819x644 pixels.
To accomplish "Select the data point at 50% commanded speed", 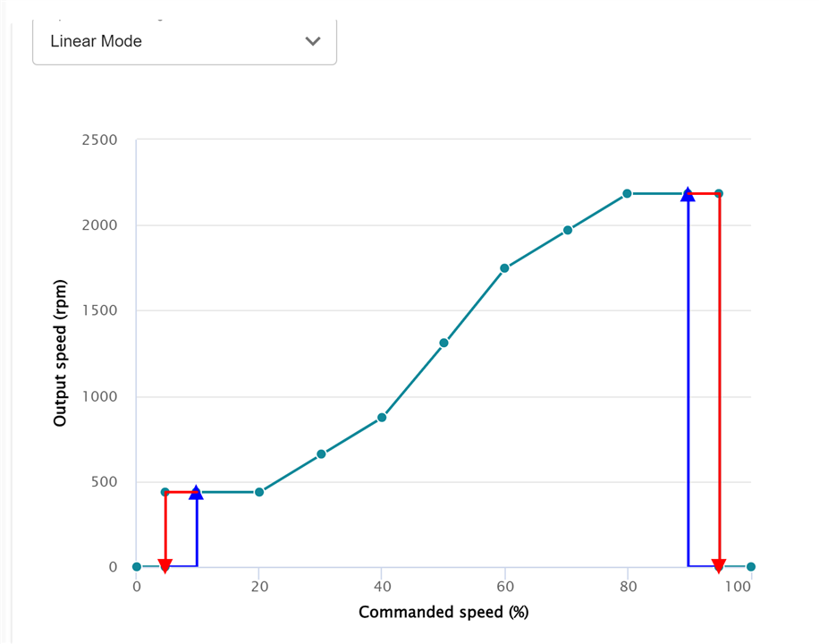I will 443,343.
